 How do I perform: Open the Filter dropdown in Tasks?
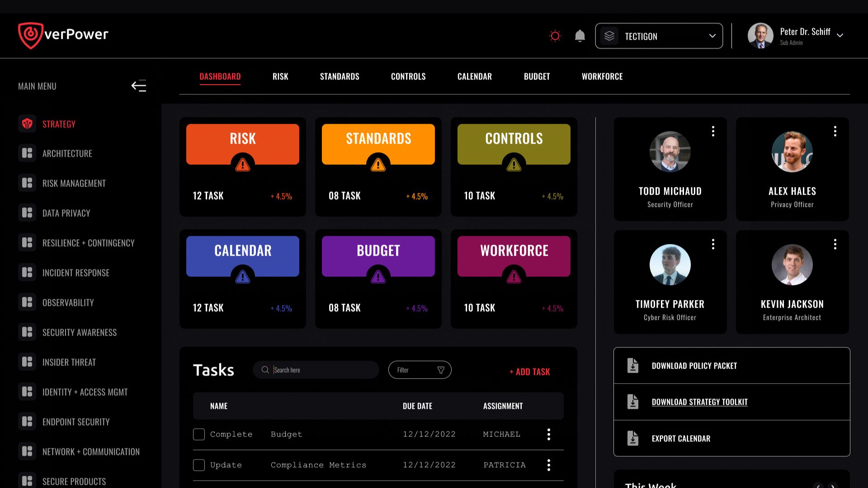pyautogui.click(x=420, y=370)
